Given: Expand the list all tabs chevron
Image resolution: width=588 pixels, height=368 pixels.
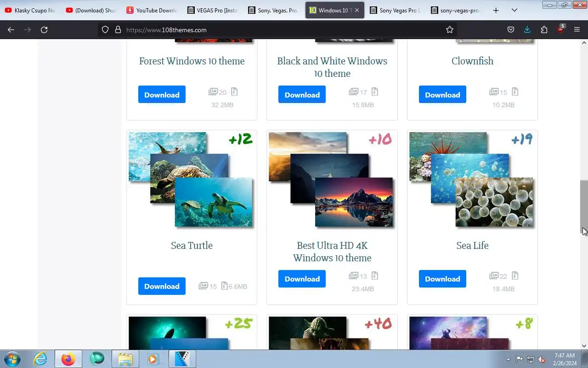Looking at the screenshot, I should [514, 10].
